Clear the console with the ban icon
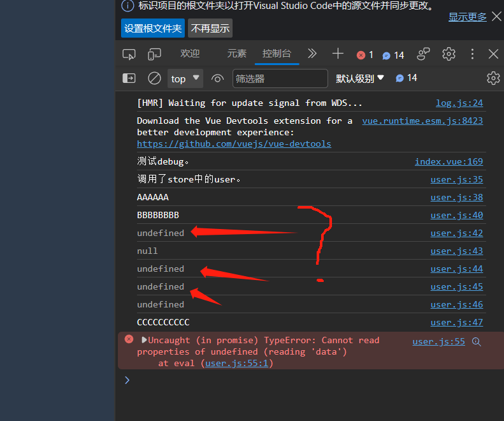This screenshot has height=421, width=504. (154, 78)
